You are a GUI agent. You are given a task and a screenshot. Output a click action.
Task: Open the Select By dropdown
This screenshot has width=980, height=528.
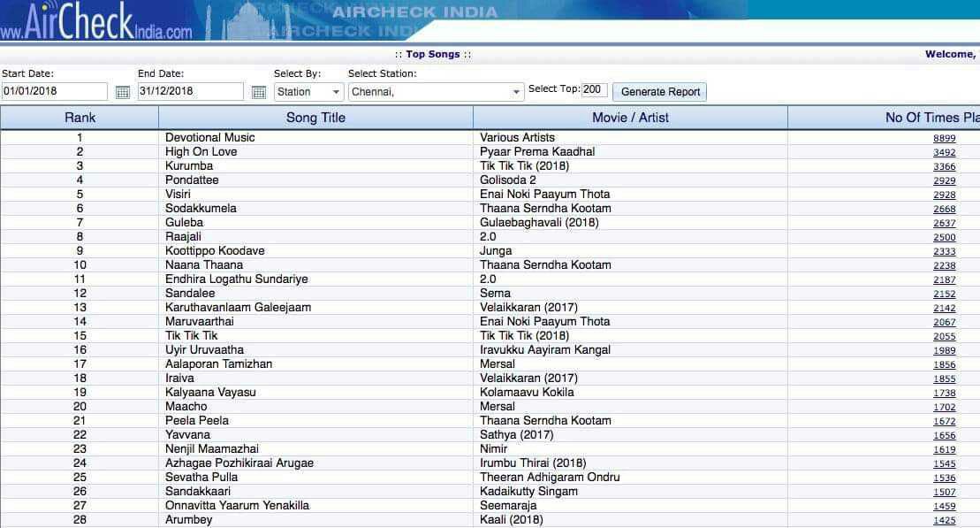pos(308,92)
